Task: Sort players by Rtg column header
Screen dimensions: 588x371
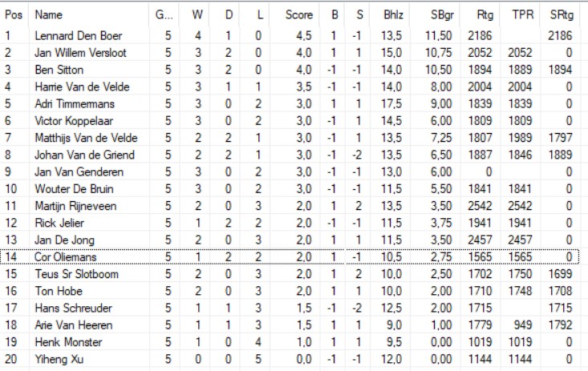Action: 485,14
